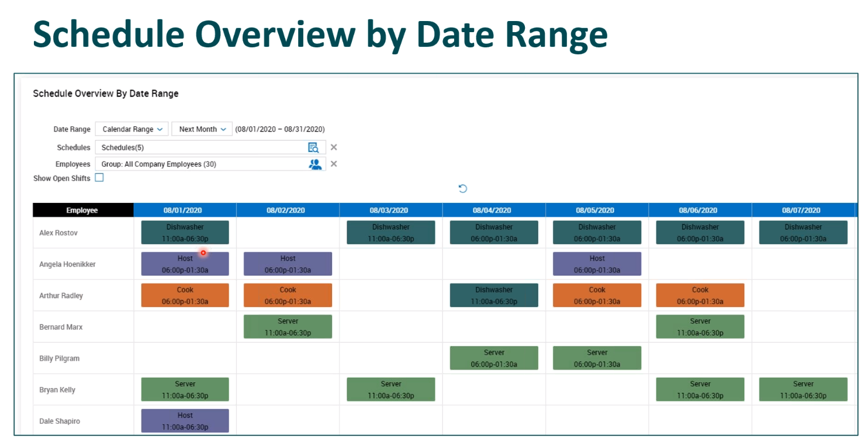Click employee name Alex Rostov
This screenshot has width=868, height=446.
click(58, 233)
